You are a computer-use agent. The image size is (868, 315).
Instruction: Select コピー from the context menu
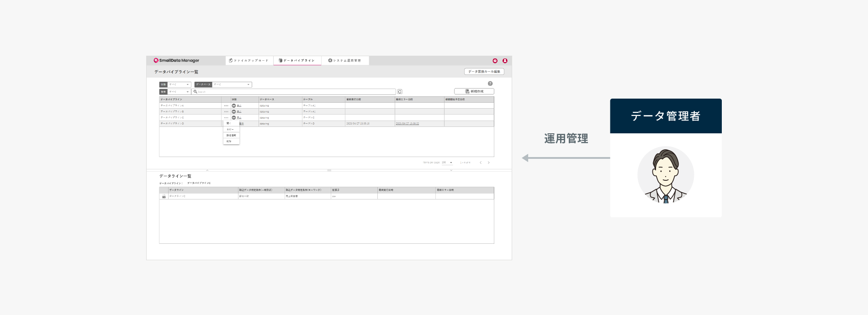[x=230, y=130]
